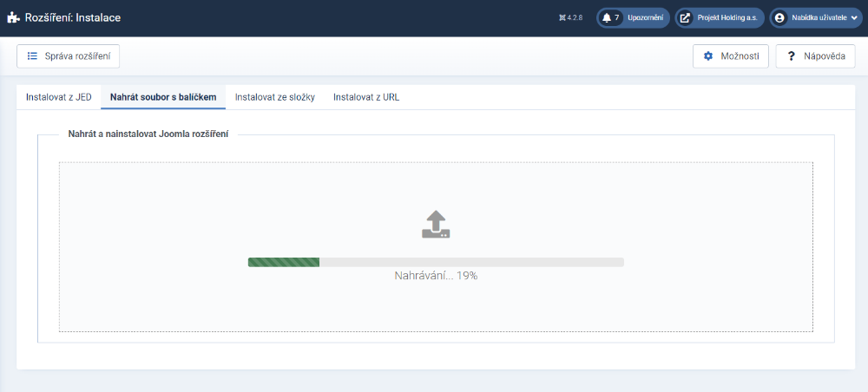Click the external link icon for site preview
This screenshot has width=868, height=392.
[x=685, y=17]
